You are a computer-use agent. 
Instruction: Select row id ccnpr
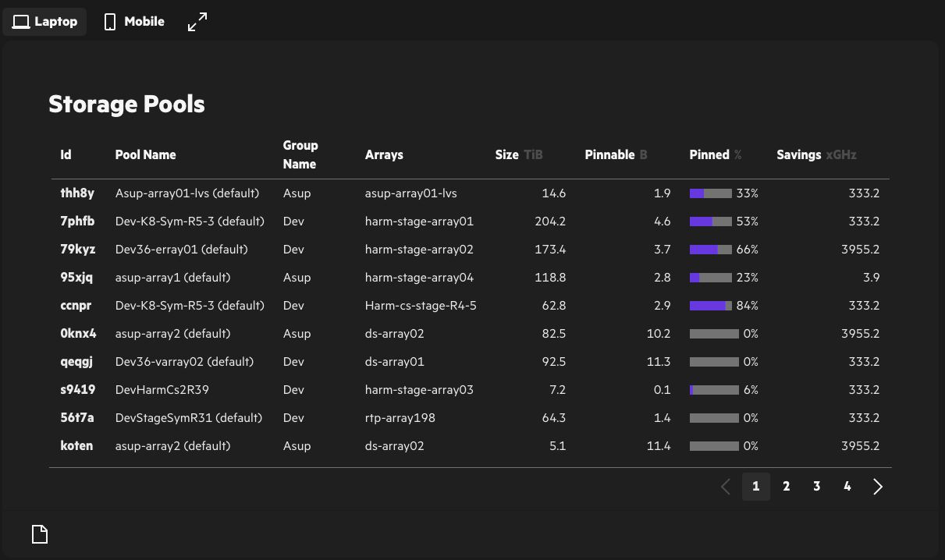click(x=76, y=305)
